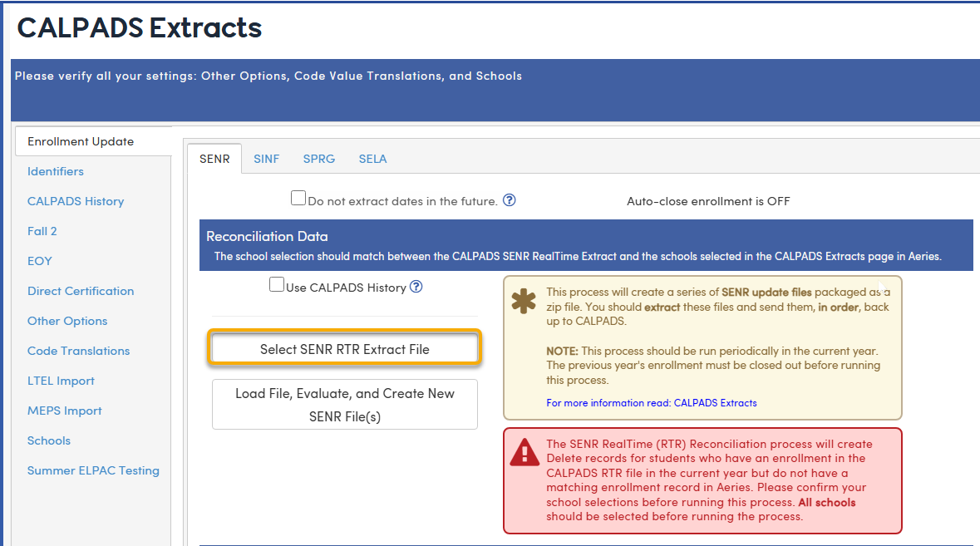Click Load File, Evaluate, and Create New SENR File(s)
The image size is (980, 546).
[345, 405]
